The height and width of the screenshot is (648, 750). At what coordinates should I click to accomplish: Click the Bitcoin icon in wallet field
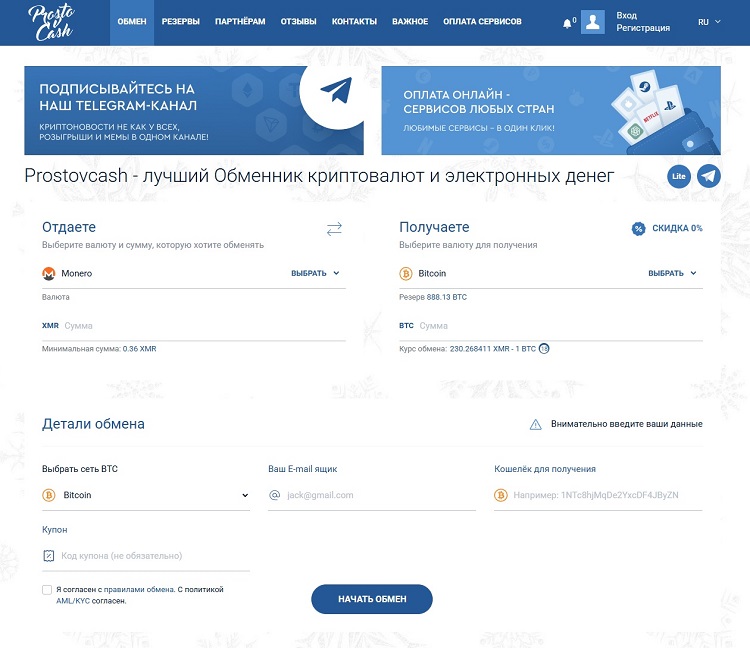click(501, 495)
